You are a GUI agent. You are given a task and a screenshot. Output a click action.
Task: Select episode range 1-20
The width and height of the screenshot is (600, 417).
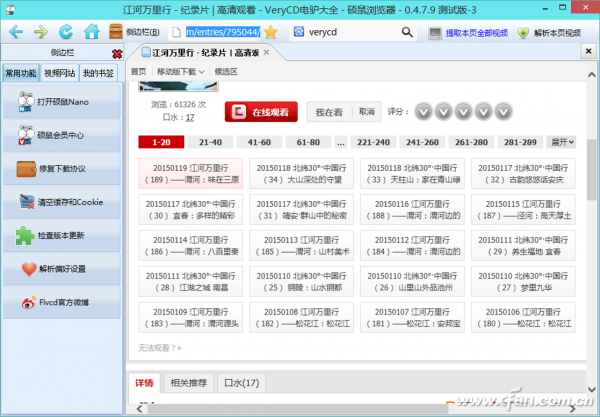pyautogui.click(x=161, y=142)
